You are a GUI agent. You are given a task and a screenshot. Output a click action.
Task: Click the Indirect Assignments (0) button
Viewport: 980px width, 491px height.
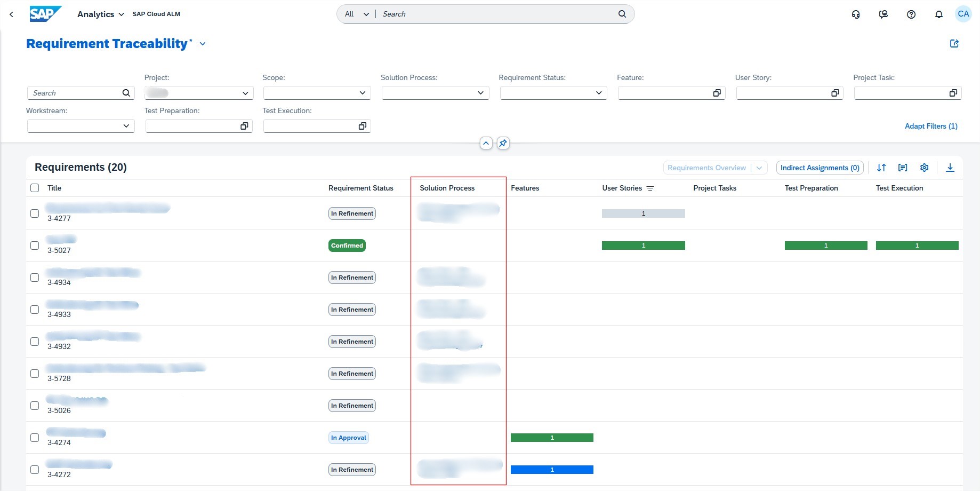point(820,168)
